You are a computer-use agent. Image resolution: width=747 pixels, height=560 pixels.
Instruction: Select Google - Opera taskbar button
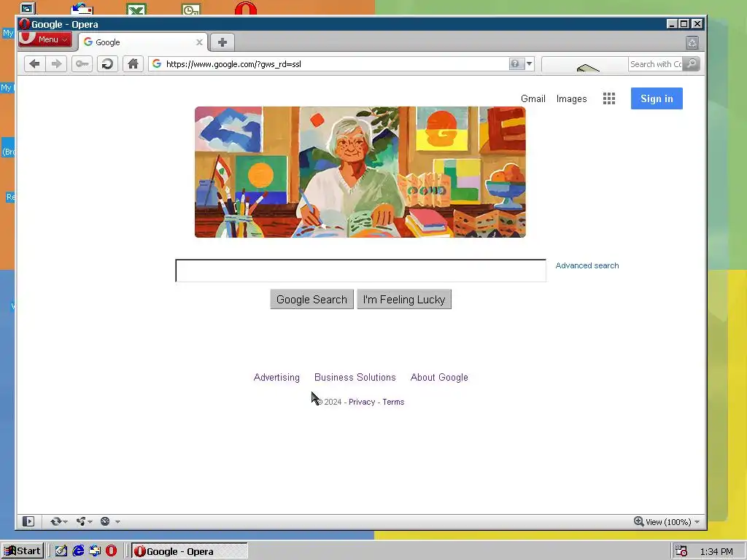(189, 551)
